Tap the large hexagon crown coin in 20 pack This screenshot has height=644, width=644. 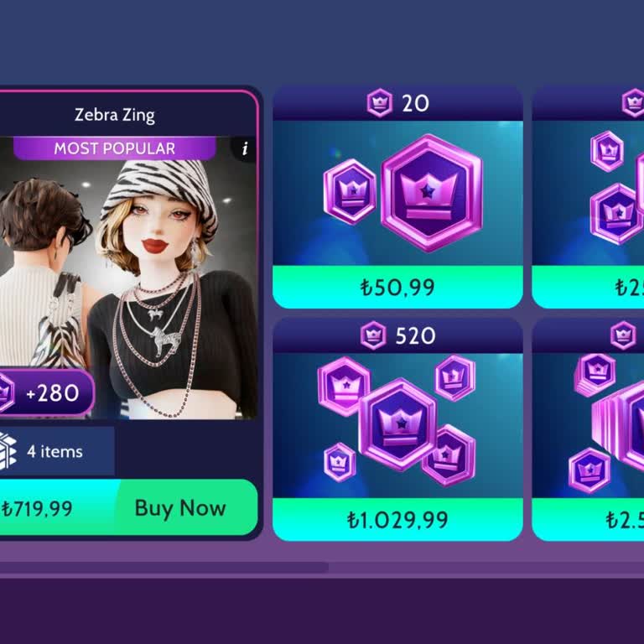click(431, 193)
